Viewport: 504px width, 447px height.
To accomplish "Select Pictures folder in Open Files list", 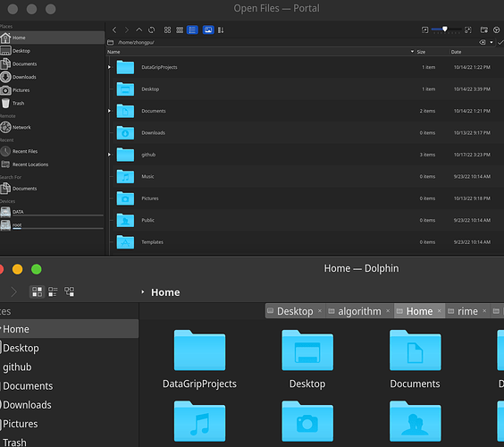I will click(150, 198).
